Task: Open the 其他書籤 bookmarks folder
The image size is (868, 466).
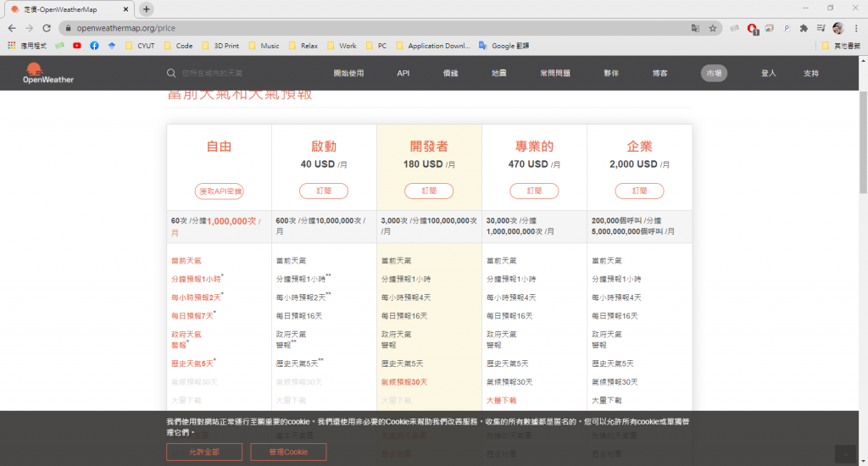Action: [841, 46]
